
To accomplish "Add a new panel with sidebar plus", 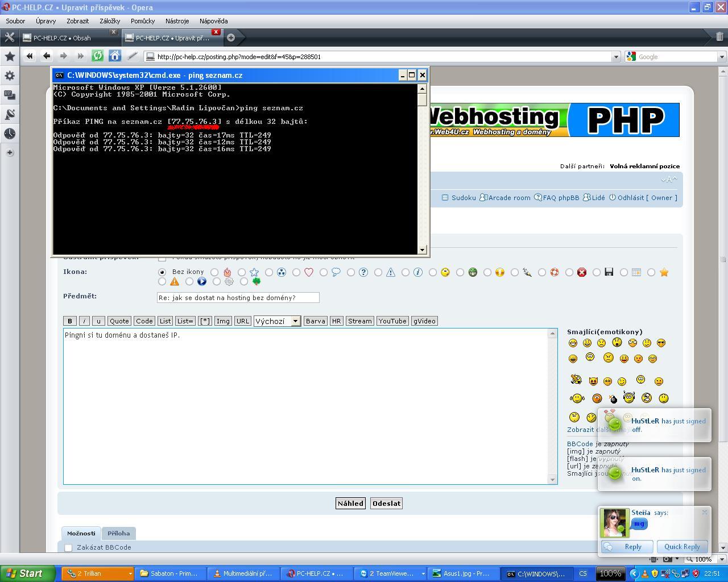I will click(x=10, y=152).
